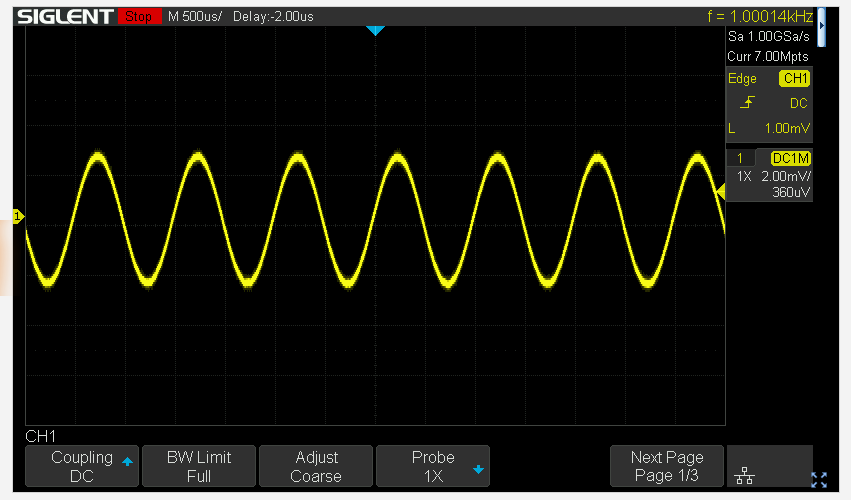Click the rising edge trigger slope icon
The image size is (851, 500).
747,103
